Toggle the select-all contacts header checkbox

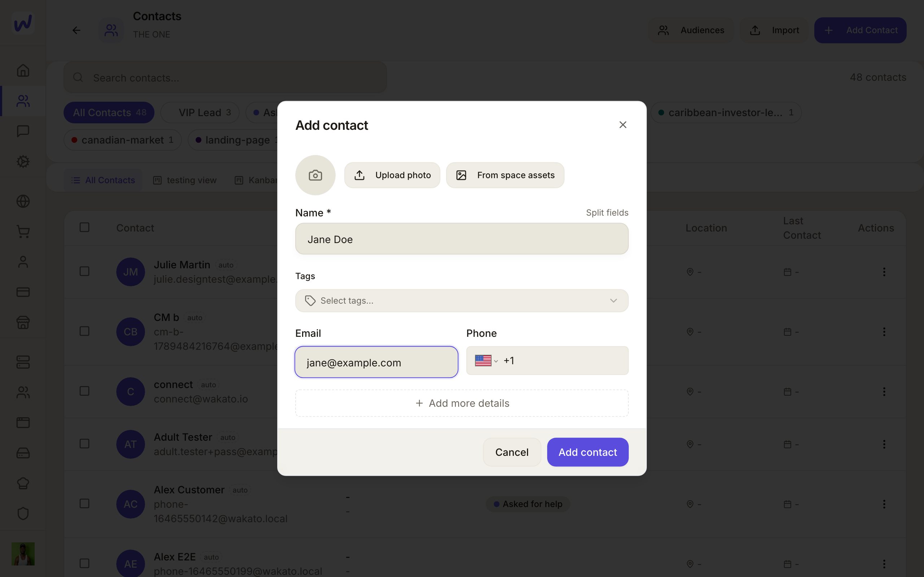[84, 228]
